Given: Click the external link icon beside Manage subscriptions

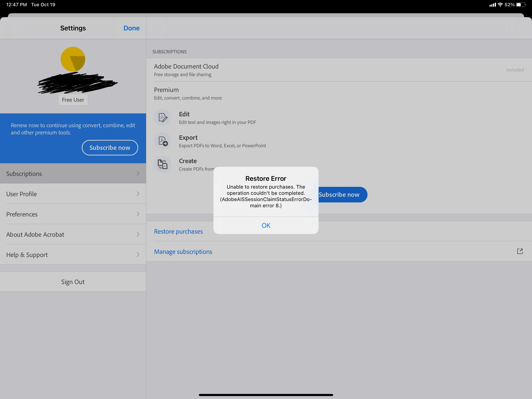Looking at the screenshot, I should pyautogui.click(x=520, y=252).
